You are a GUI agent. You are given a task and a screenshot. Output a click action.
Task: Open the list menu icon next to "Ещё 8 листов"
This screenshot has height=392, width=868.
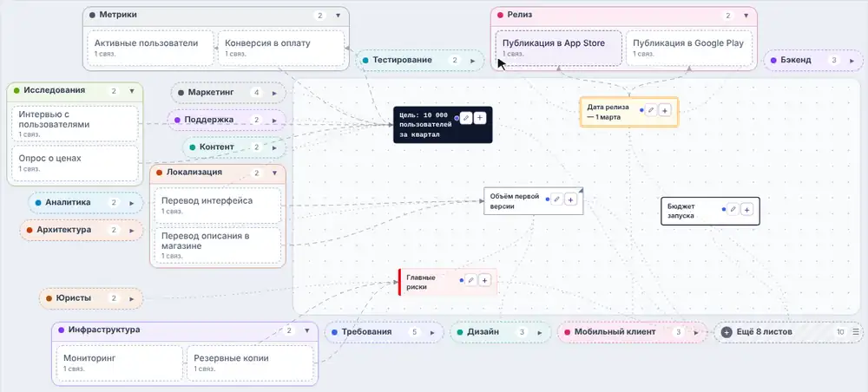pyautogui.click(x=855, y=332)
